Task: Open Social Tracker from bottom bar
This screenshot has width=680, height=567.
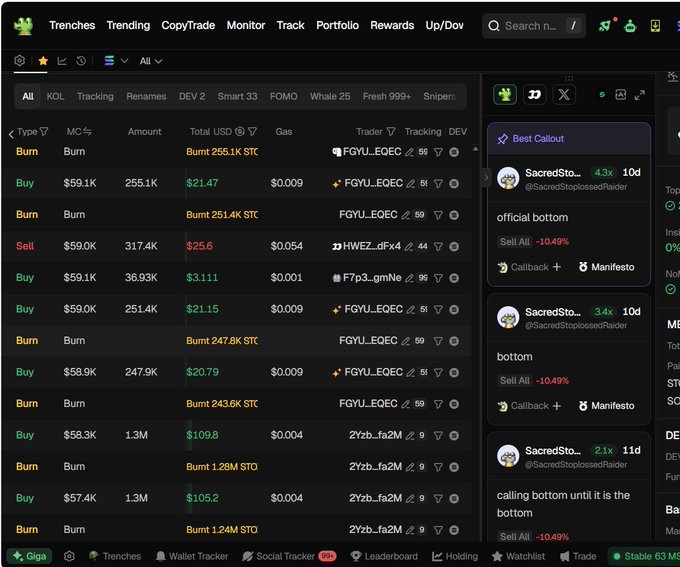Action: point(289,556)
